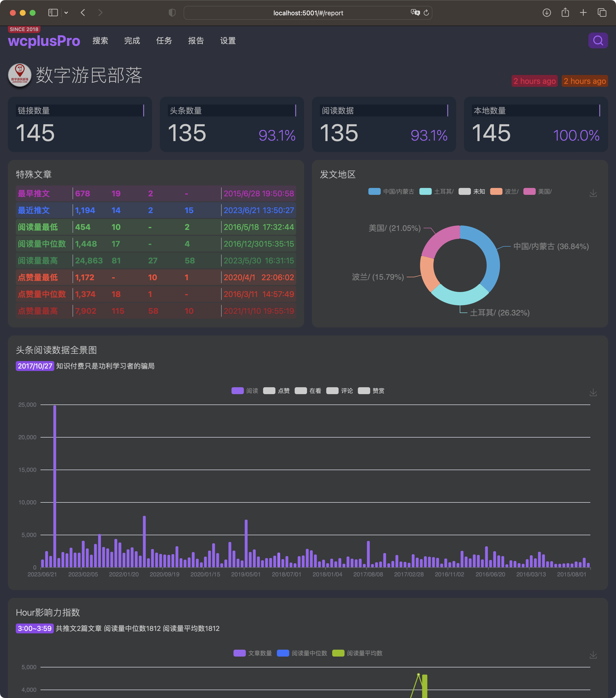Download the Hour影响力指数 chart image
The image size is (616, 698).
coord(593,655)
